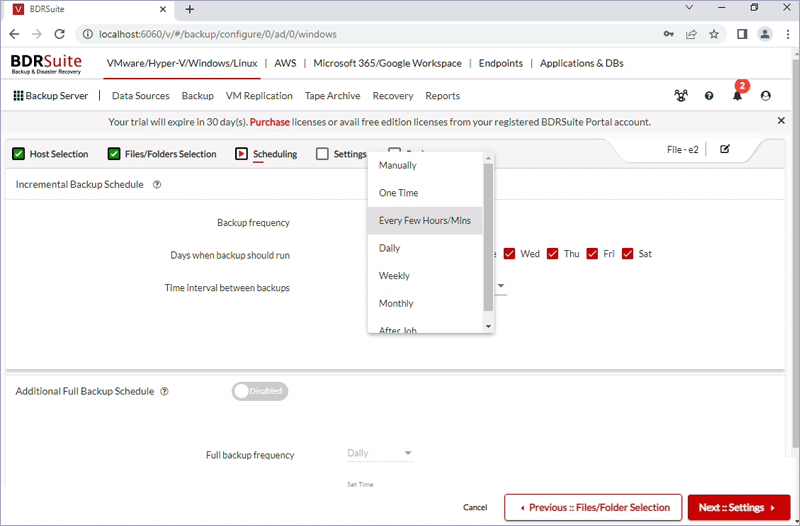This screenshot has height=526, width=800.
Task: Go back in the browser
Action: [x=14, y=34]
